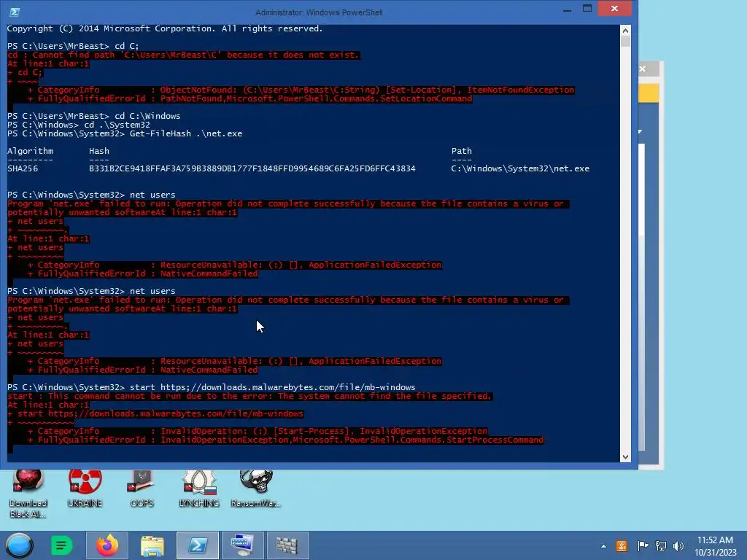747x560 pixels.
Task: Open the green notes app in taskbar
Action: (61, 545)
